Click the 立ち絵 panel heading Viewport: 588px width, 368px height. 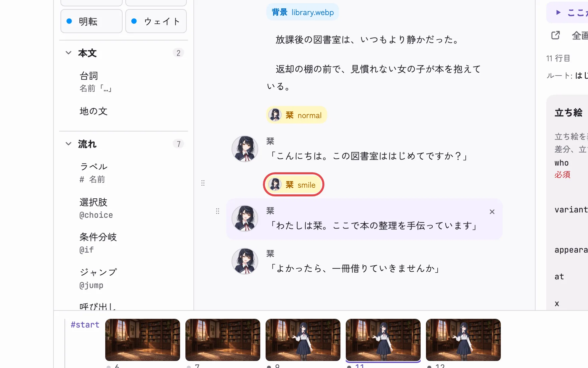pyautogui.click(x=568, y=112)
